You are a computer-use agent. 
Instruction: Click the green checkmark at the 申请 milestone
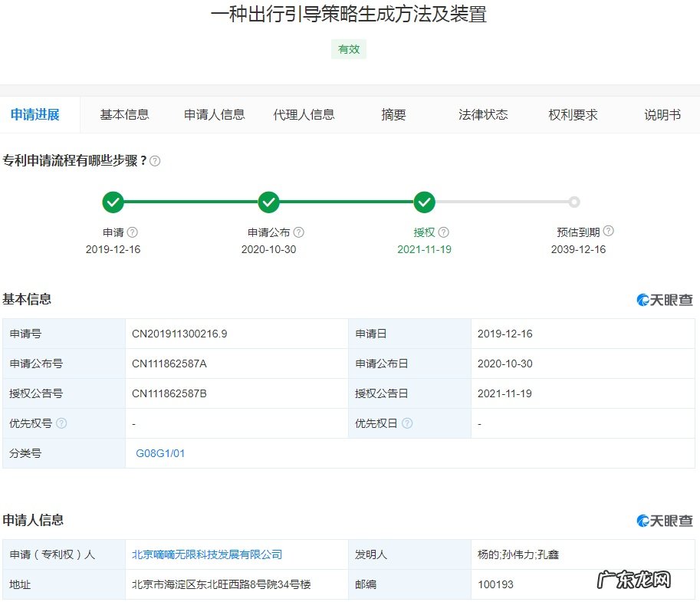click(x=113, y=202)
